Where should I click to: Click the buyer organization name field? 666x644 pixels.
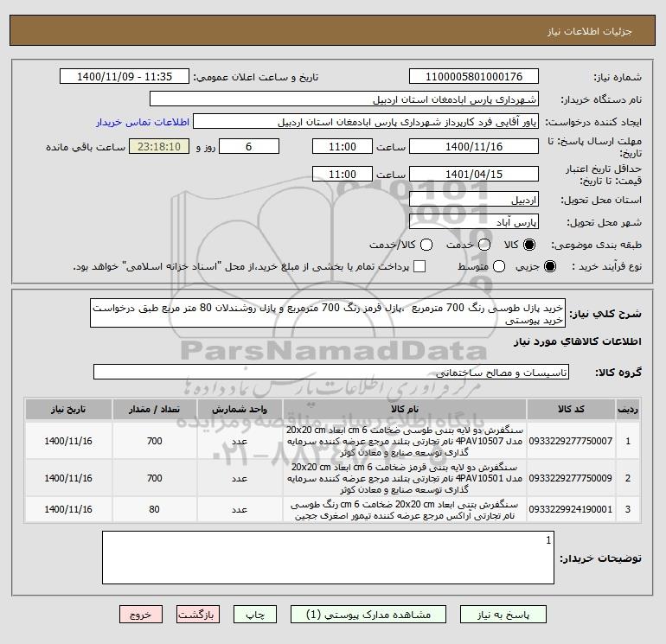(x=344, y=99)
